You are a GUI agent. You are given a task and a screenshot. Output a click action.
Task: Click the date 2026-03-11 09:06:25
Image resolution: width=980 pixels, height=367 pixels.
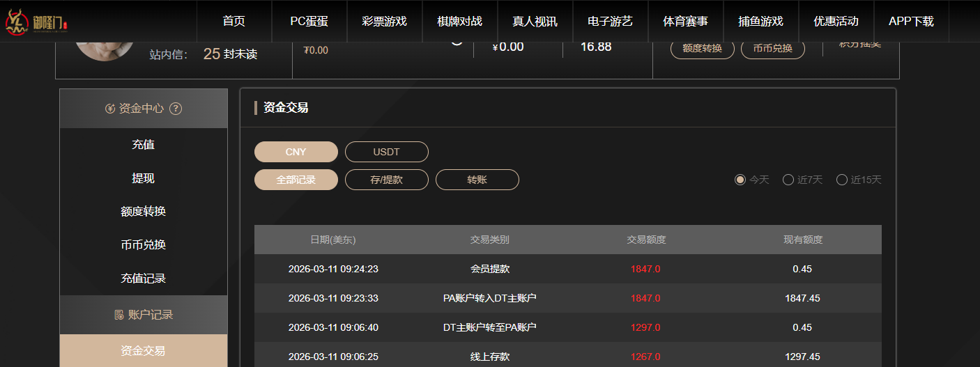pyautogui.click(x=333, y=357)
